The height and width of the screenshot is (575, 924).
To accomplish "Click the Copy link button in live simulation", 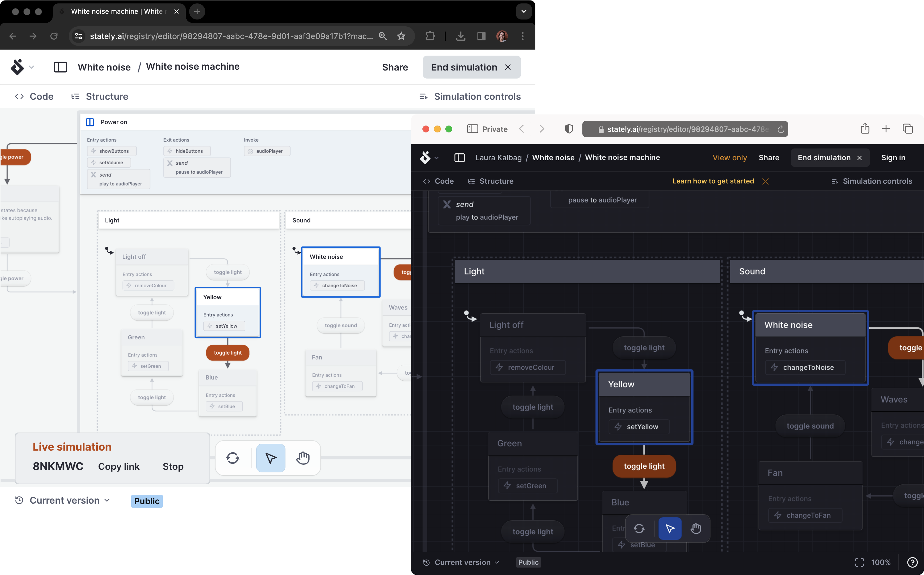I will (x=119, y=466).
